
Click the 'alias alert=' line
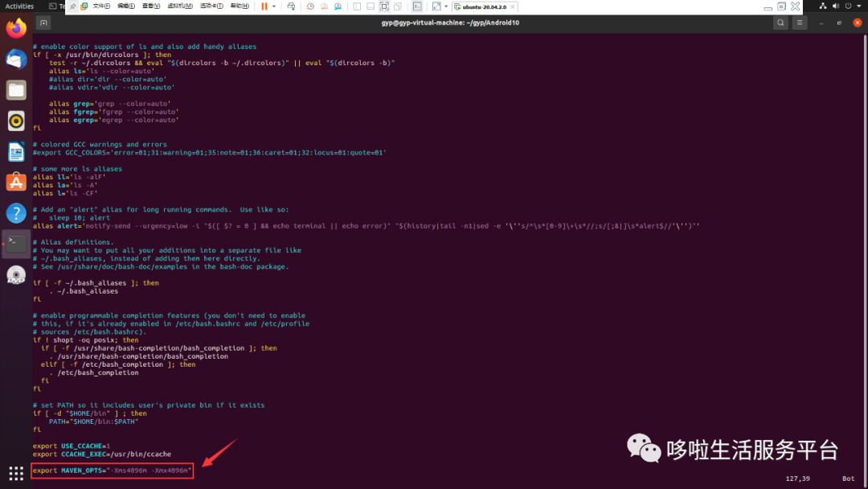(366, 226)
